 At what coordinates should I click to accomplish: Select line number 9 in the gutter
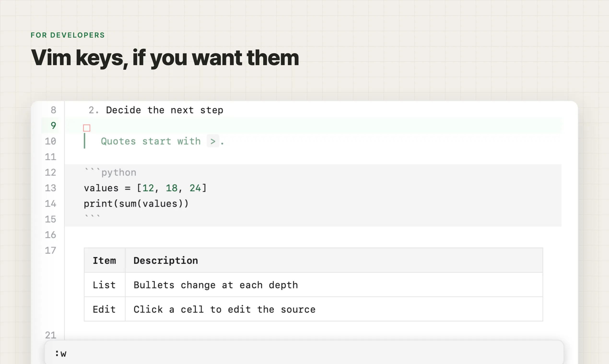(x=53, y=125)
